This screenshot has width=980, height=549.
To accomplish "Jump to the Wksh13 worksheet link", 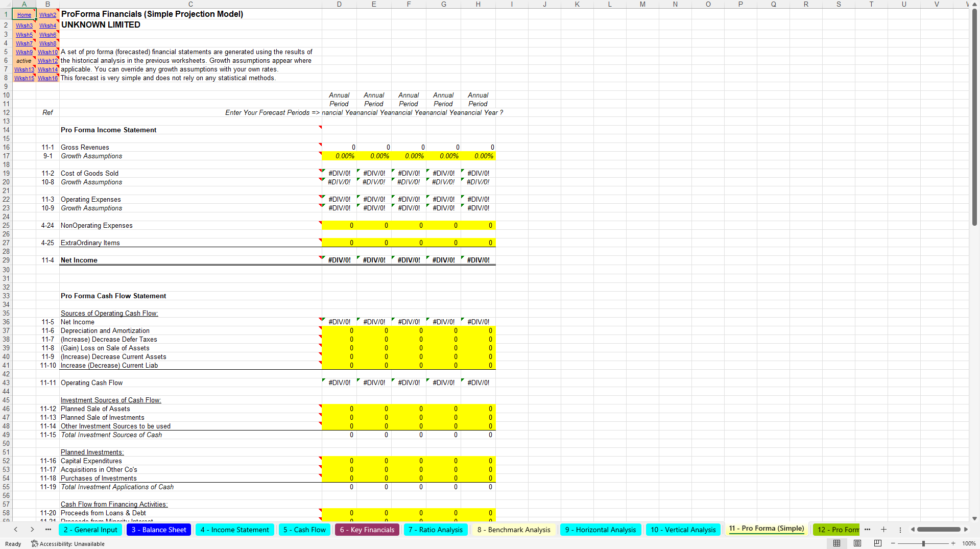I will click(x=24, y=69).
